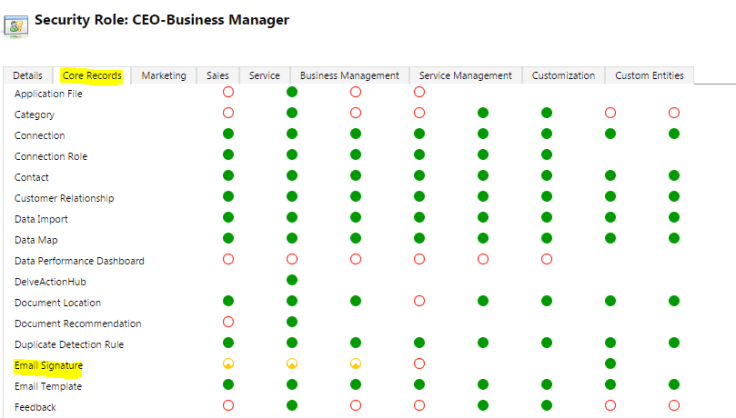Click Document Recommendation's filled green circle
Viewport: 736px width, 418px height.
point(292,323)
